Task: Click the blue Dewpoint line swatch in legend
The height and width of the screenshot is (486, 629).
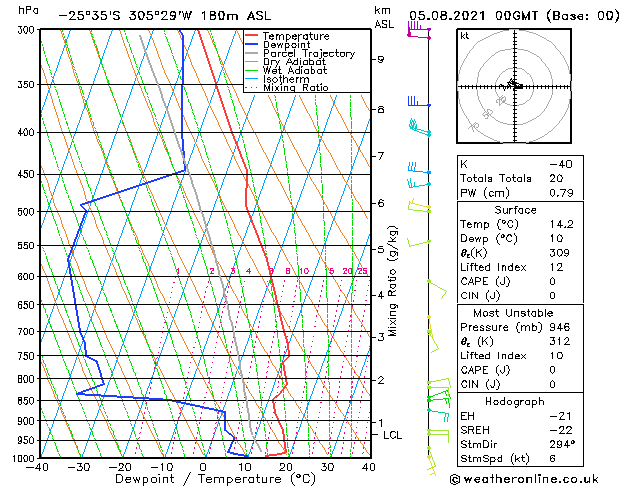Action: pyautogui.click(x=252, y=45)
